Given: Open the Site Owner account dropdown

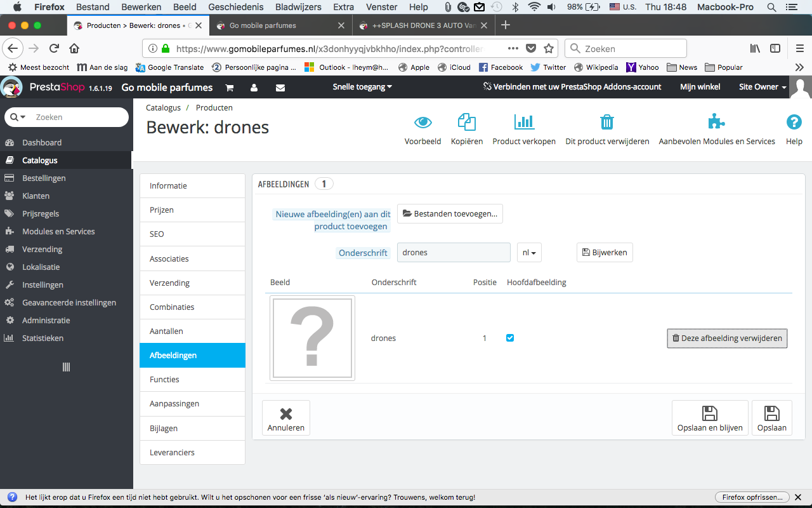Looking at the screenshot, I should [763, 87].
